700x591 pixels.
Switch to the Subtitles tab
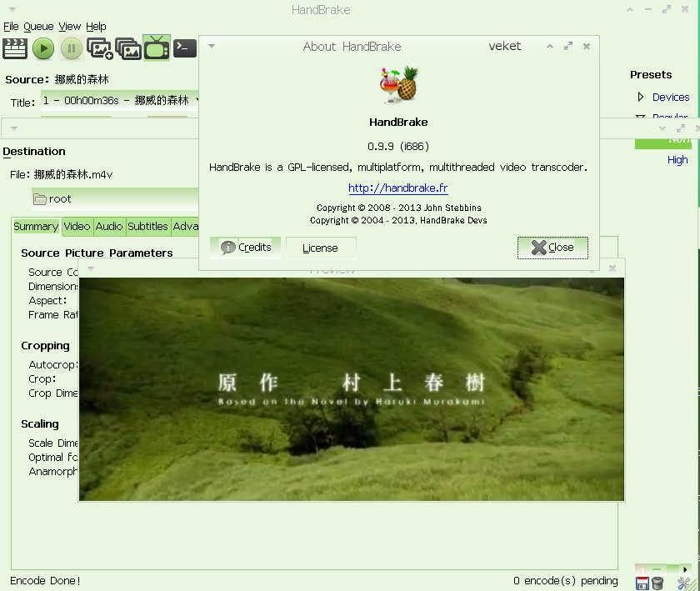(x=147, y=227)
